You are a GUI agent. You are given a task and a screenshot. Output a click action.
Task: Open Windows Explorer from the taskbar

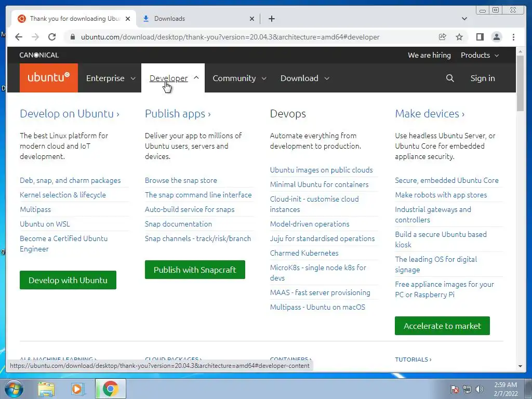pos(46,389)
